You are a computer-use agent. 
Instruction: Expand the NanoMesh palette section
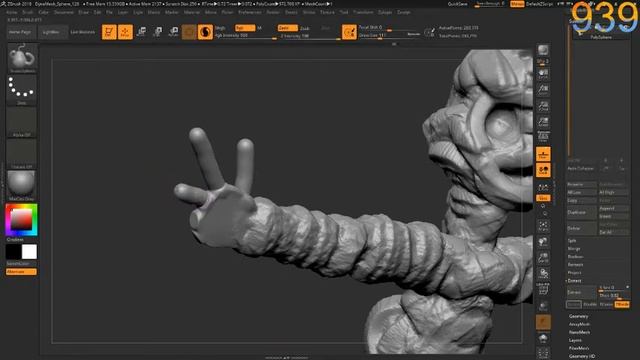tap(579, 332)
